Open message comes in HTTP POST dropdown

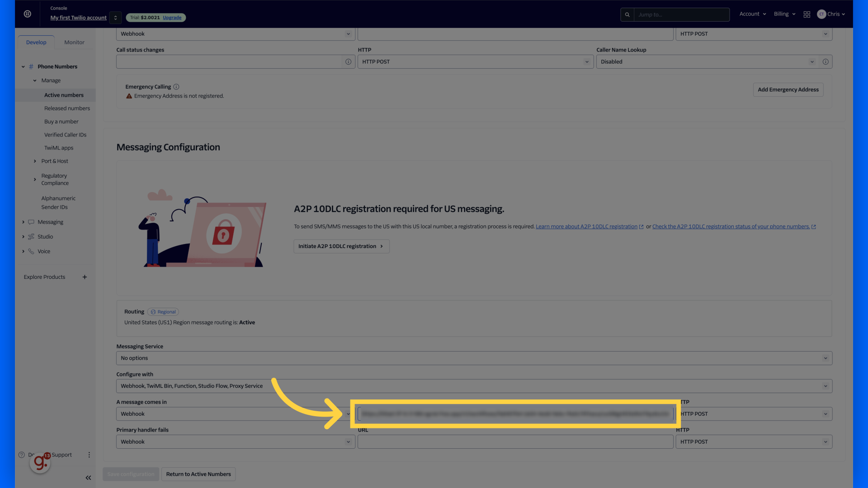(754, 414)
